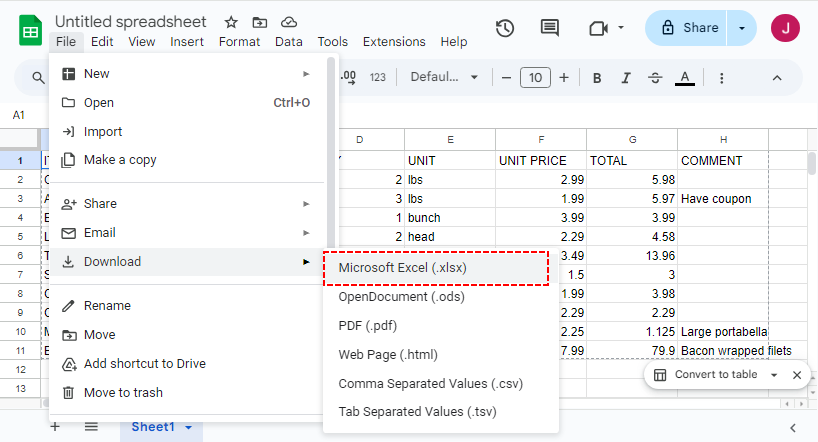
Task: Increase decimal places icon
Action: pyautogui.click(x=348, y=78)
